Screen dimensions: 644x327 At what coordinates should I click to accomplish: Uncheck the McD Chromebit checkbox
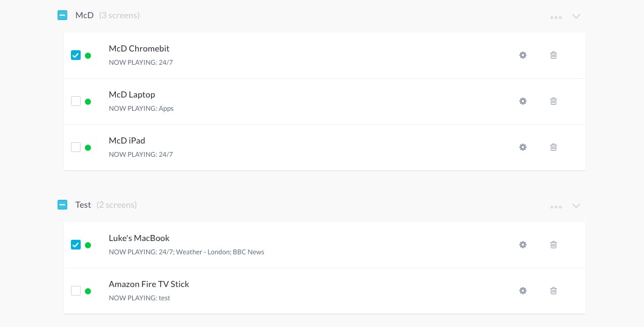pyautogui.click(x=76, y=55)
